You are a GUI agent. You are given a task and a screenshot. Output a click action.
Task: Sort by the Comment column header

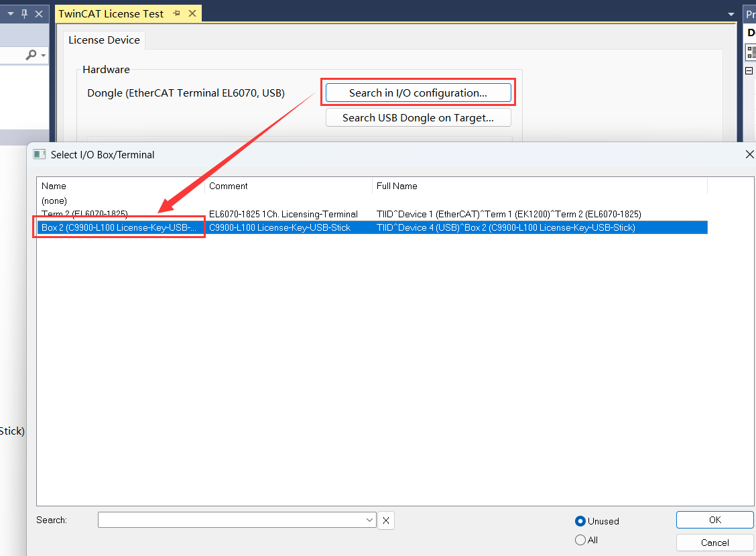click(x=288, y=186)
